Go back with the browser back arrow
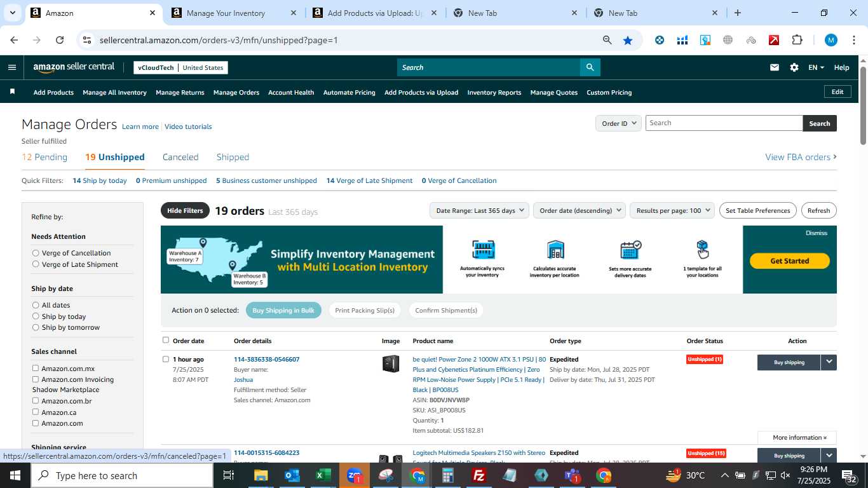 click(14, 40)
